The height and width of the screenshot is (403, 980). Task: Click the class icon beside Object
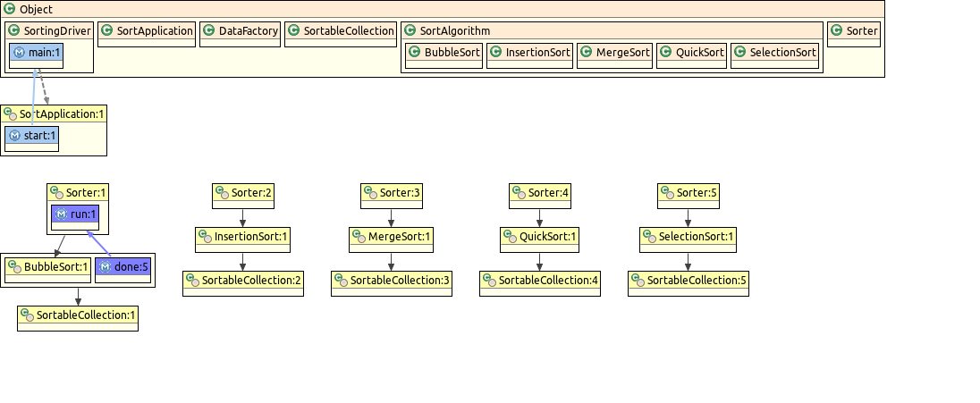point(10,9)
